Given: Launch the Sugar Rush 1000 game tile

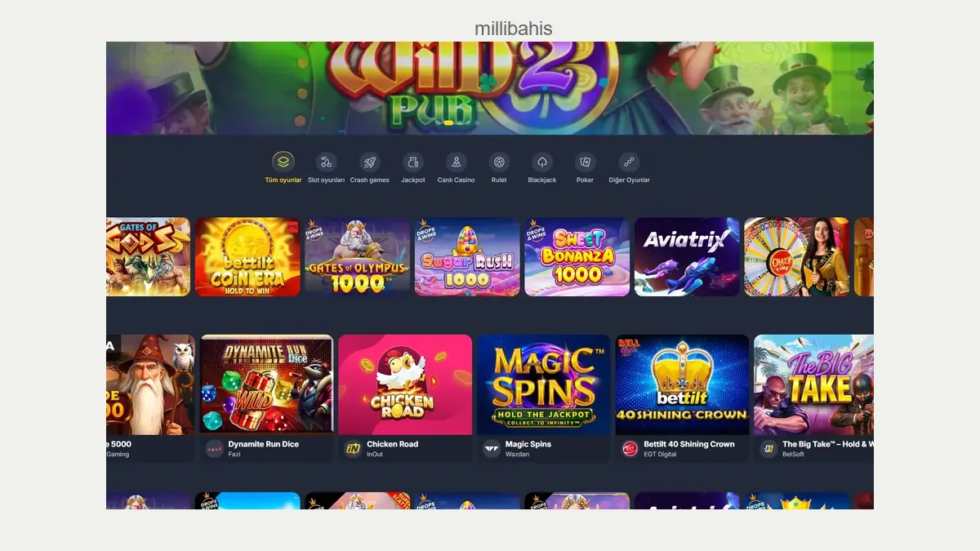Looking at the screenshot, I should click(x=467, y=256).
